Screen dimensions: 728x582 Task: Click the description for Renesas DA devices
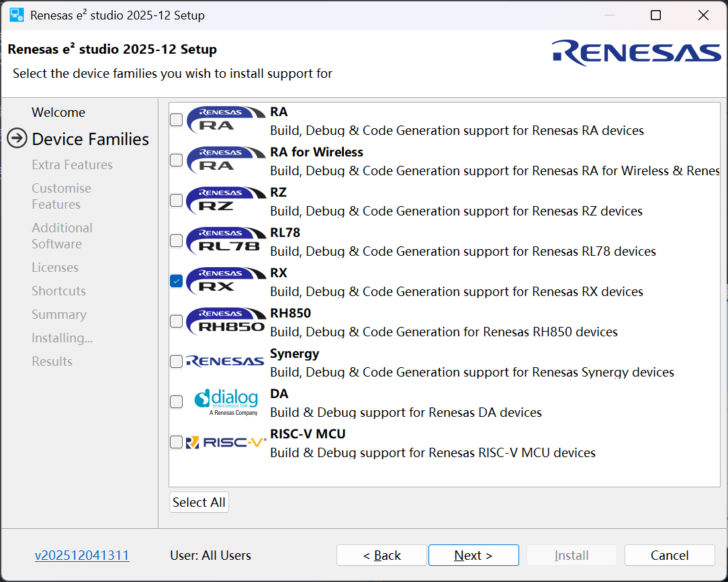tap(406, 413)
